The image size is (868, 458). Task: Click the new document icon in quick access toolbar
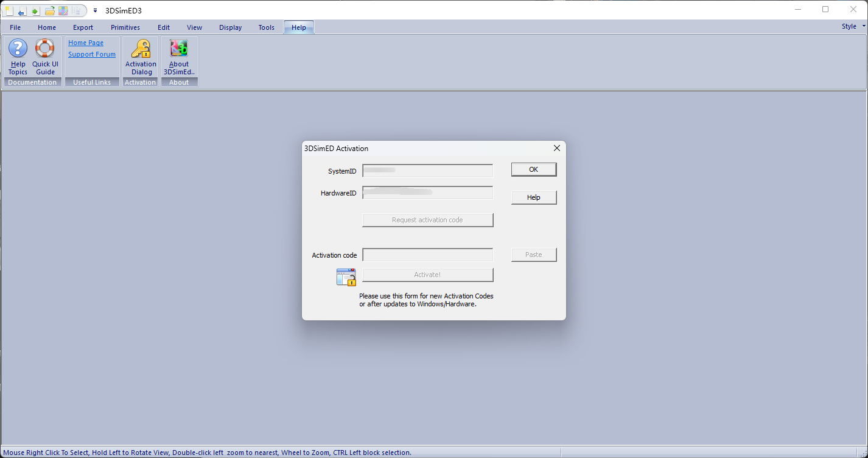[x=9, y=10]
